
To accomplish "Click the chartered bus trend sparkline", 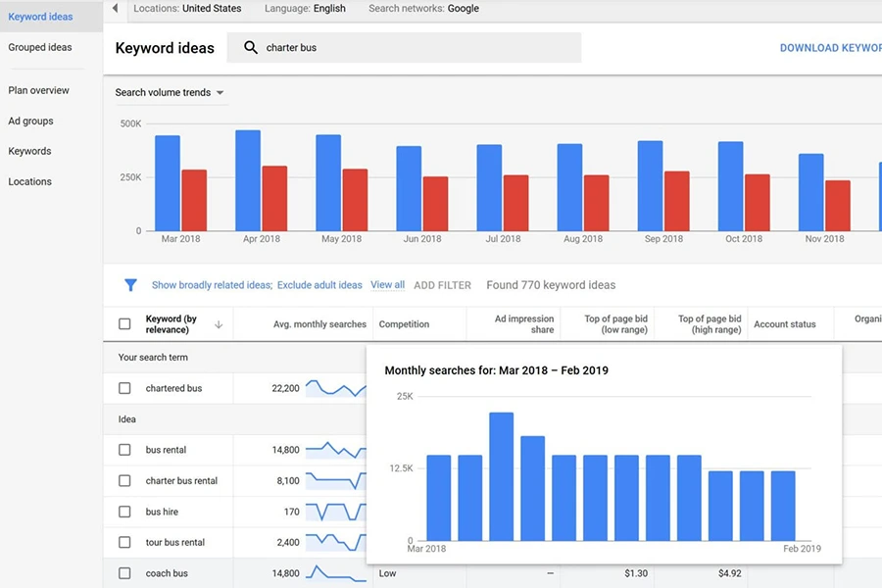I will [335, 388].
